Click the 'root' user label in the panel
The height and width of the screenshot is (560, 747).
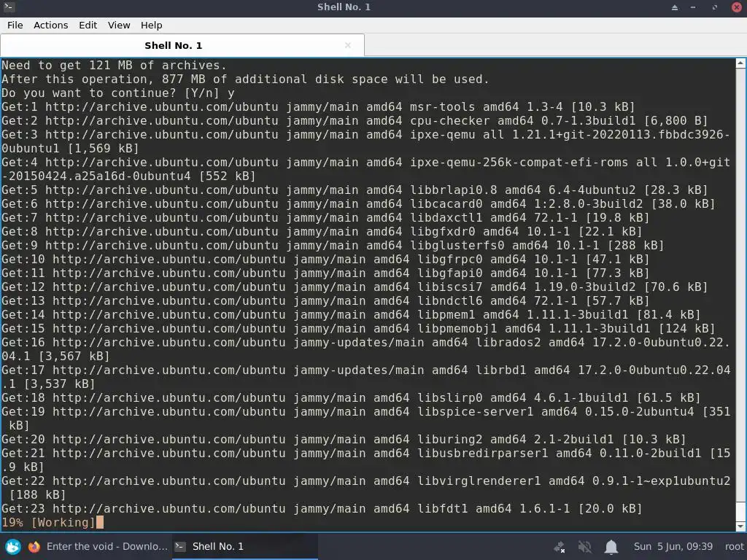[734, 547]
